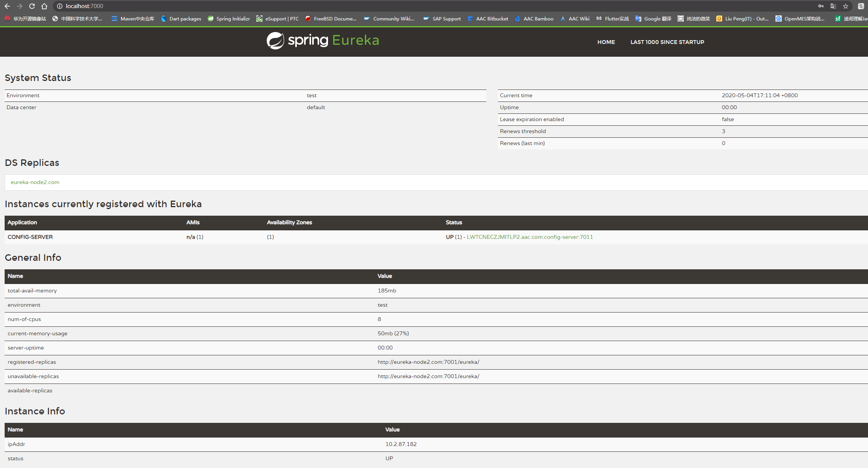Image resolution: width=868 pixels, height=468 pixels.
Task: Click the Spring Eureka logo
Action: (323, 41)
